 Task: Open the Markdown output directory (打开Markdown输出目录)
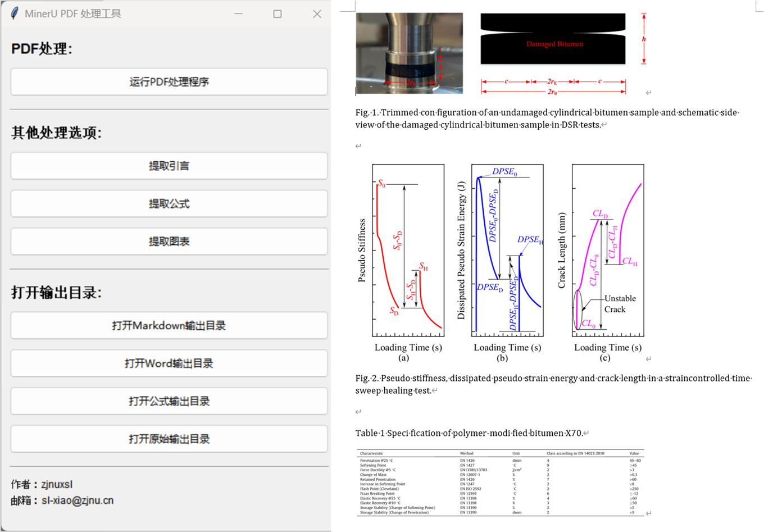click(169, 326)
